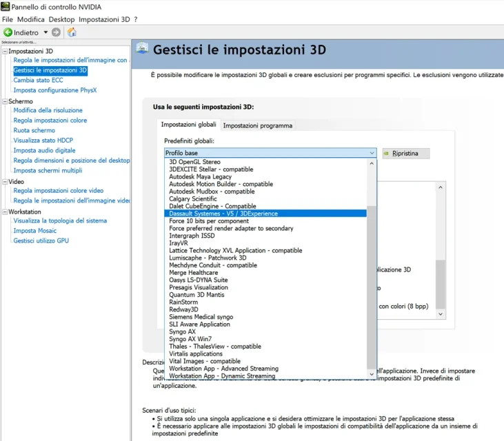Open Gestisci utilizzo GPU link
Screen dimensions: 504x441
point(41,240)
